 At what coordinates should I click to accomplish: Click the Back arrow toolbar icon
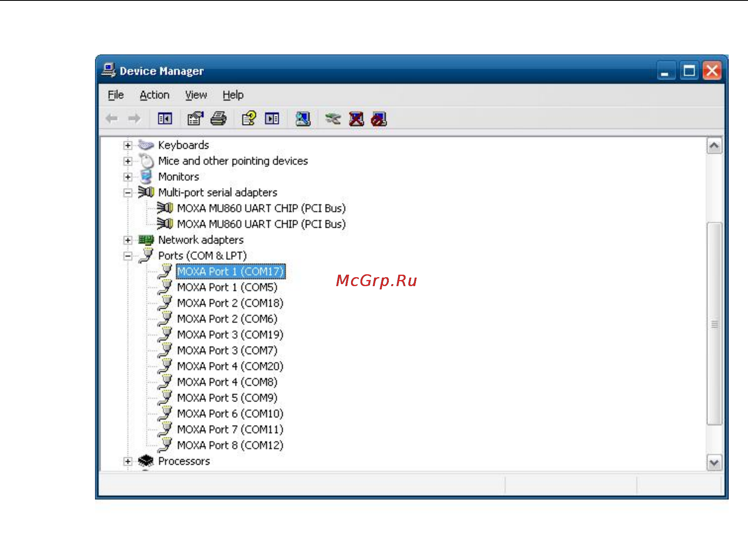111,119
